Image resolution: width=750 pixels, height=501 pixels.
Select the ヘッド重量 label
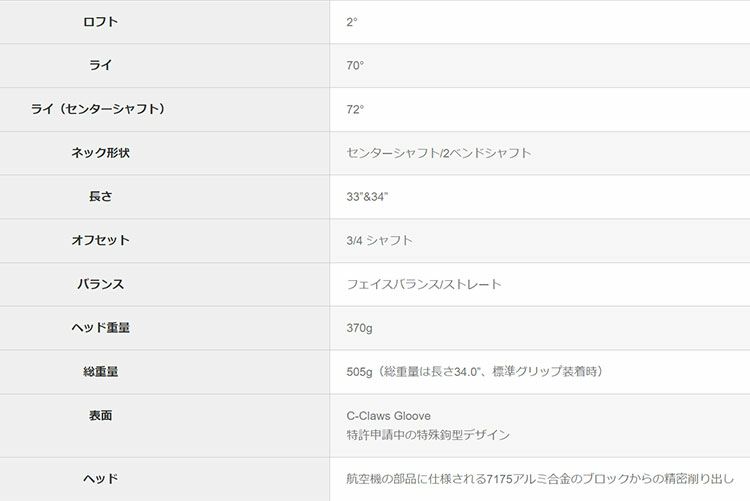click(100, 328)
